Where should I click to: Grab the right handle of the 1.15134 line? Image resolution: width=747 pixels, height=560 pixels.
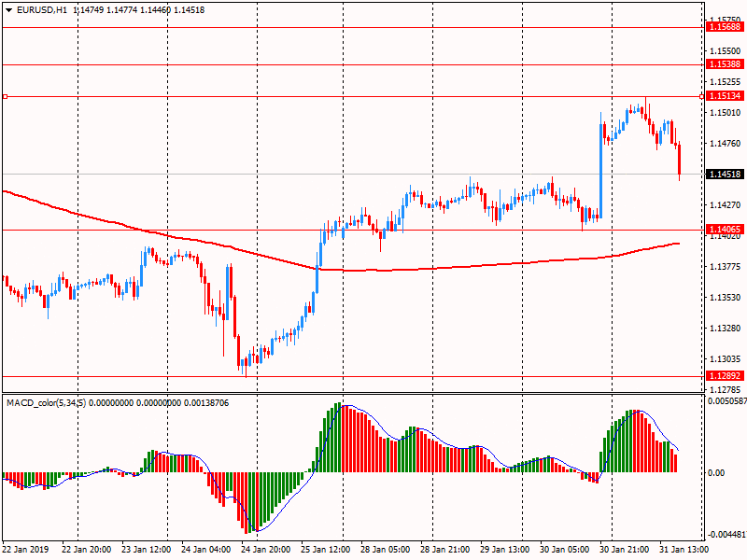point(701,97)
